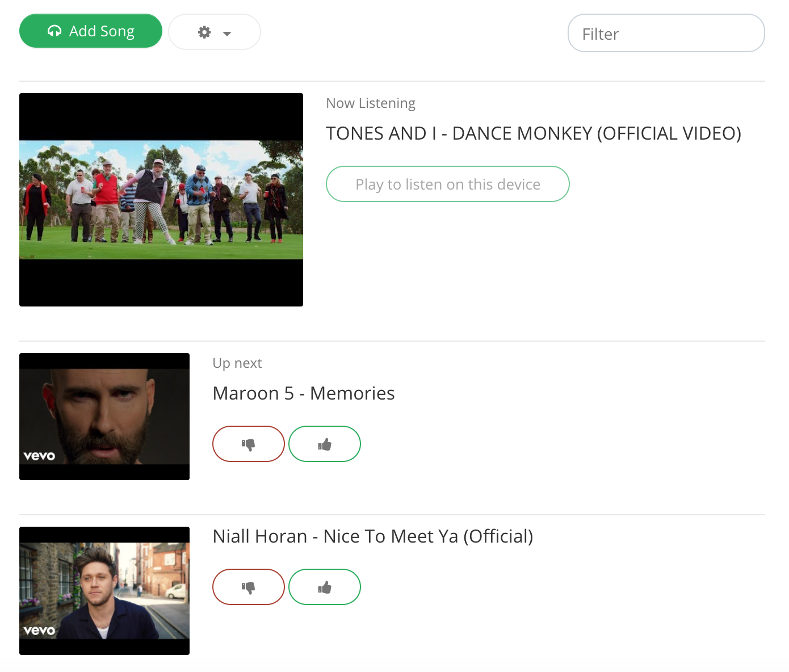Open the Dance Monkey video thumbnail
The image size is (789, 672).
(x=161, y=200)
